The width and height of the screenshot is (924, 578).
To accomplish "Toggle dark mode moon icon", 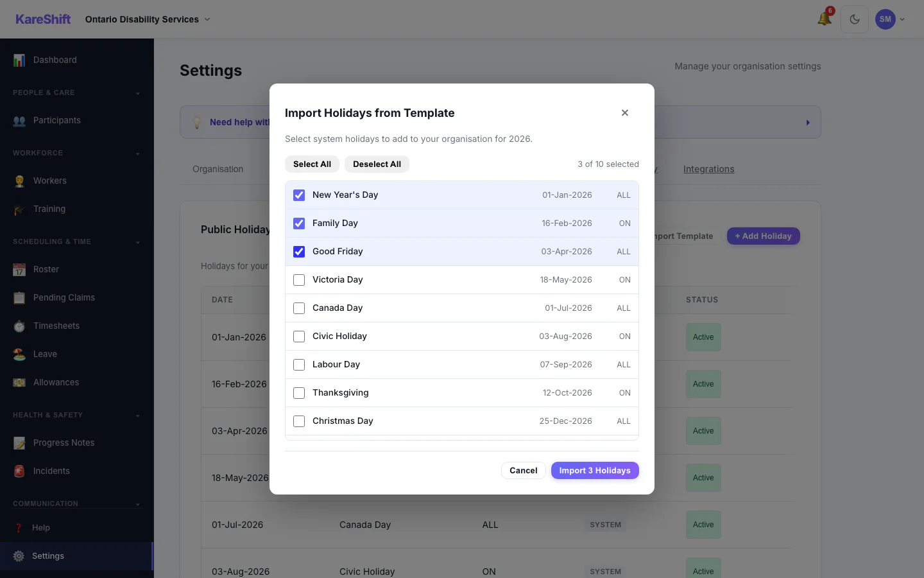I will [855, 19].
